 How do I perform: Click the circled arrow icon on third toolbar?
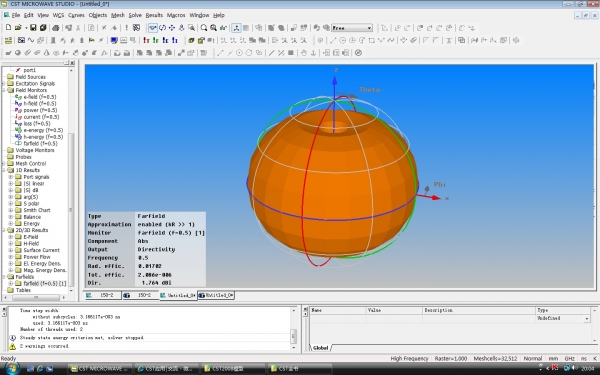coord(359,53)
